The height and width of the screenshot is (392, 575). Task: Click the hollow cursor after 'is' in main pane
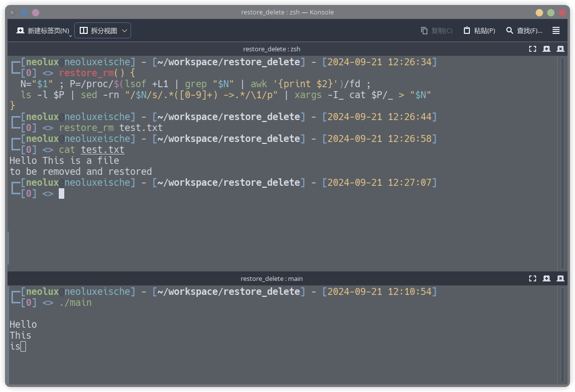coord(23,347)
